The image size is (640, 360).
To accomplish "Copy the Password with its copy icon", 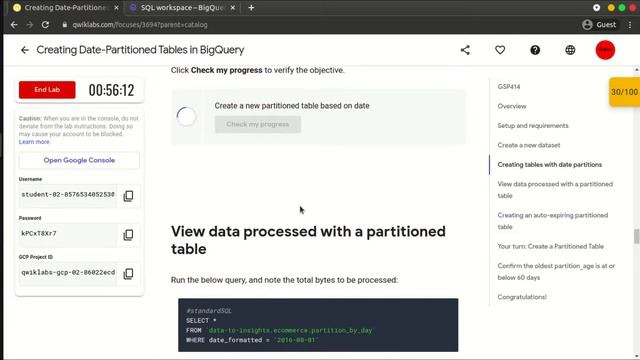I will click(x=128, y=235).
